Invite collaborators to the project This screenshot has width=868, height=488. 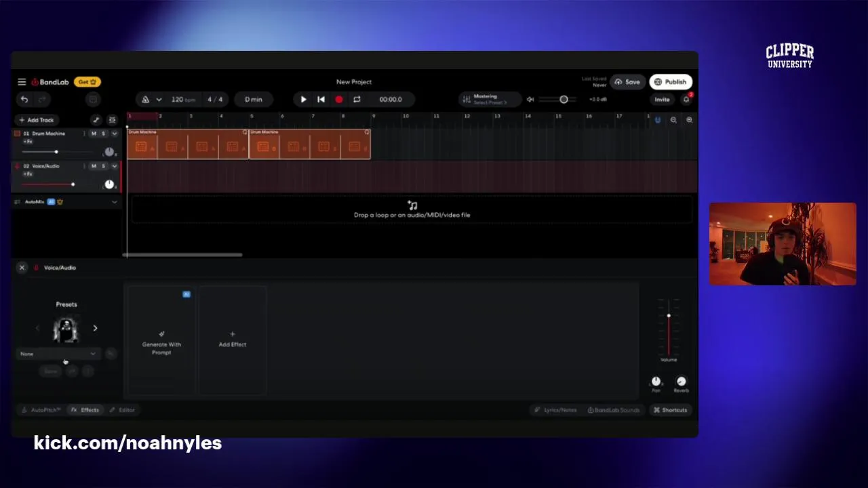tap(662, 100)
